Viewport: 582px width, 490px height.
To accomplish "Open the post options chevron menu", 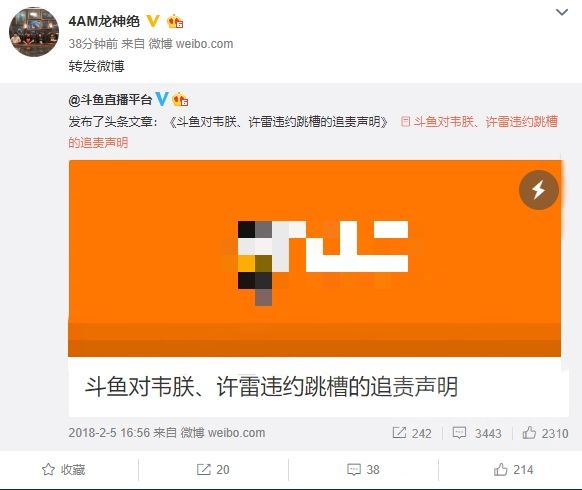I will (x=562, y=13).
